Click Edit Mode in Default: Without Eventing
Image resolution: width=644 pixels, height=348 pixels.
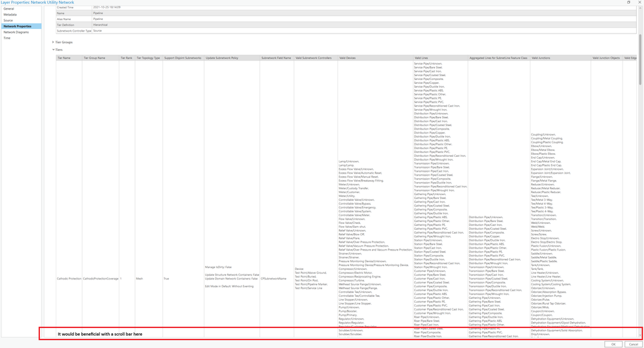click(229, 287)
